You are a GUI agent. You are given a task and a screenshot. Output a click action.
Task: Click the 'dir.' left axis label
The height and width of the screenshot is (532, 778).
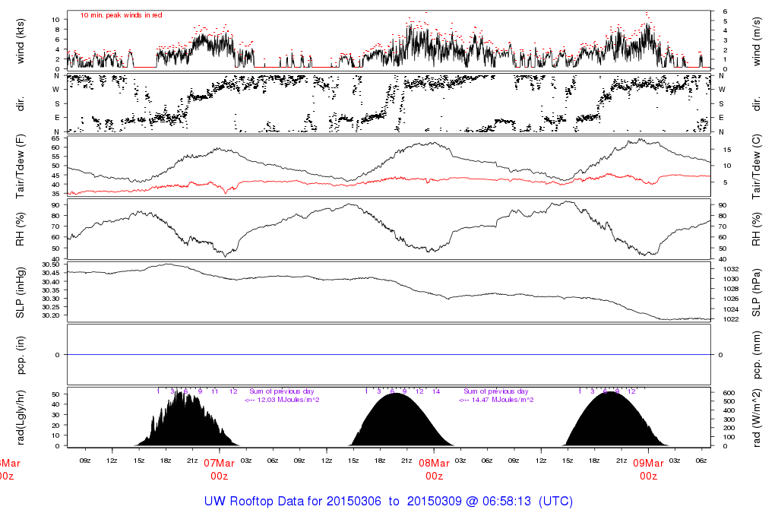(x=21, y=103)
